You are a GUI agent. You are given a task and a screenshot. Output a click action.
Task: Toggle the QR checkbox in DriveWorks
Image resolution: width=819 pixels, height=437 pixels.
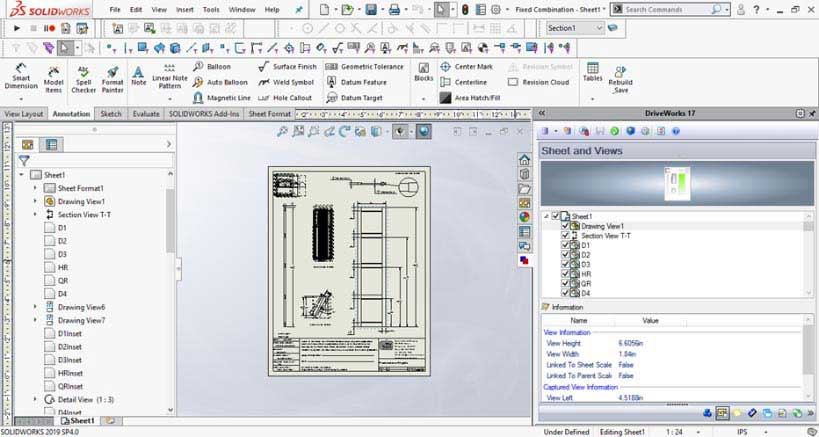tap(565, 284)
